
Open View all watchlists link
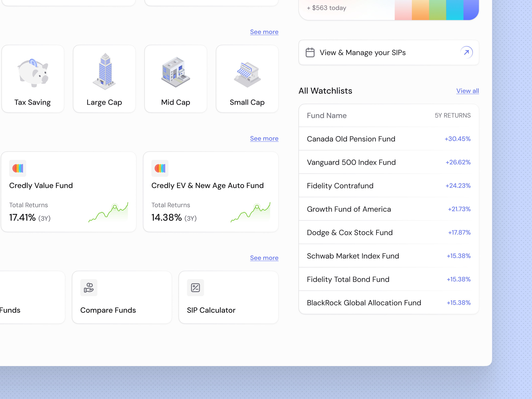coord(467,91)
